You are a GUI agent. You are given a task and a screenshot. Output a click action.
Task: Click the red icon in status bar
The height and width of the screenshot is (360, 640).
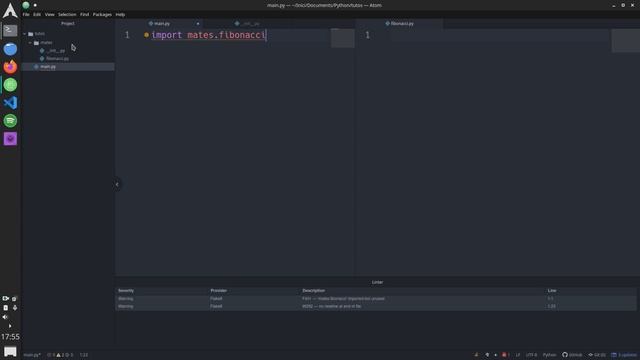(x=504, y=355)
